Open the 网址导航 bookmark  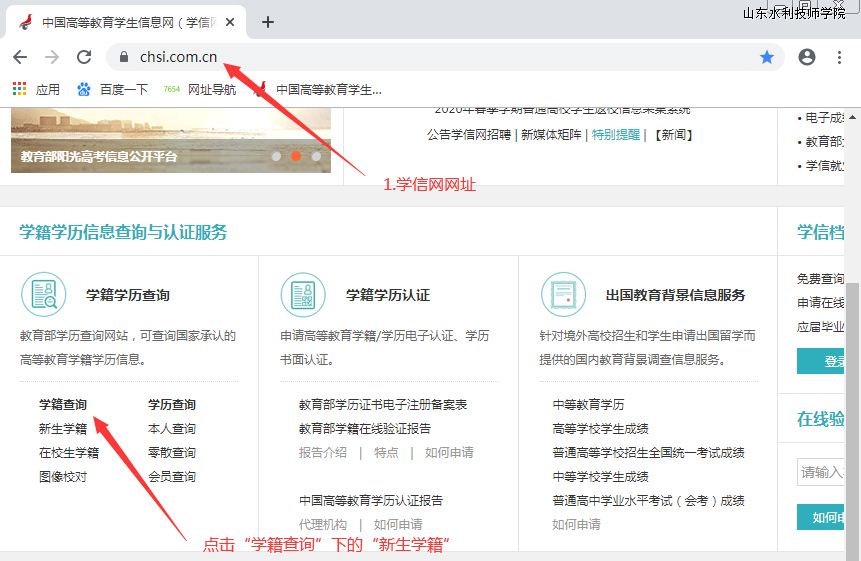[200, 89]
